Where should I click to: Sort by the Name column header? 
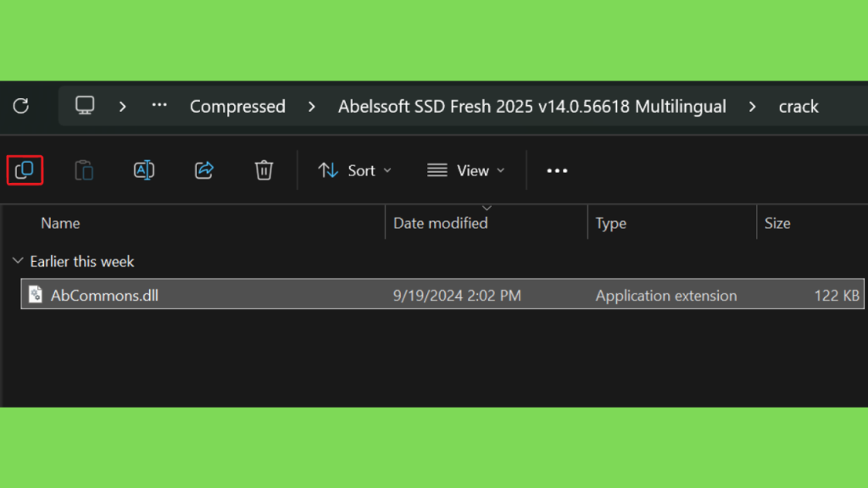coord(60,223)
